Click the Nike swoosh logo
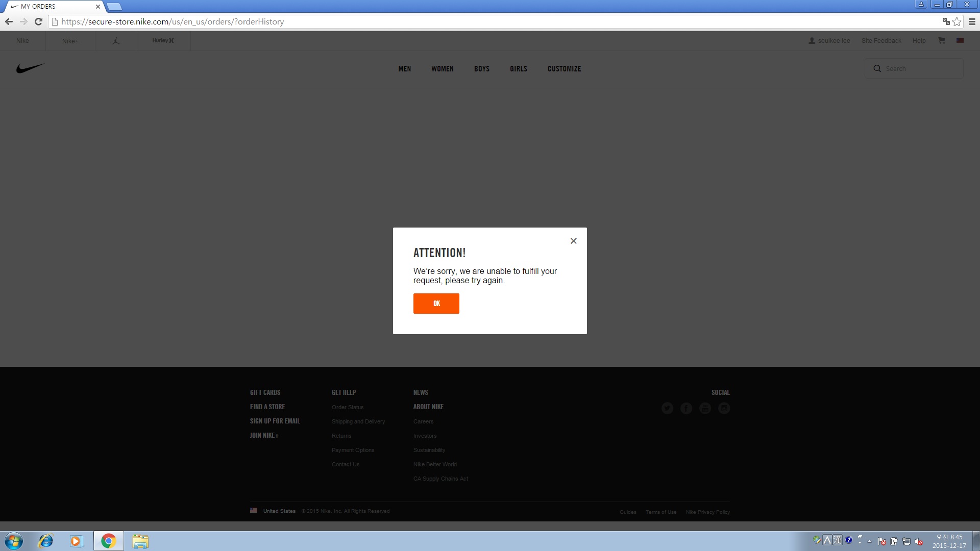980x551 pixels. 30,68
